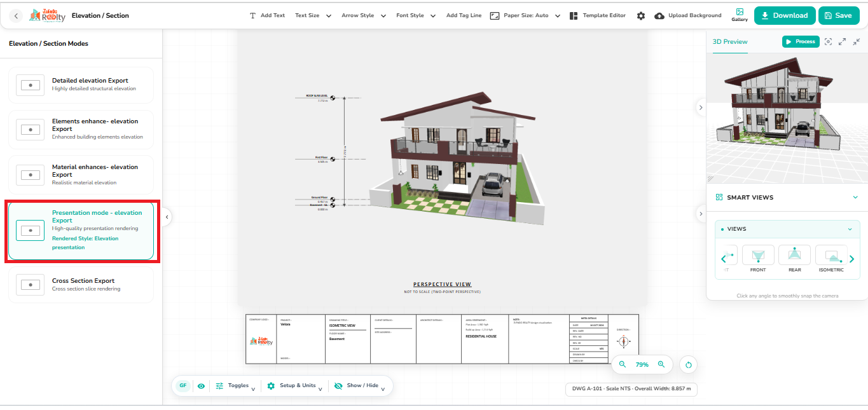Screen dimensions: 868x410
Task: Click the Template Editor grid icon
Action: point(574,16)
